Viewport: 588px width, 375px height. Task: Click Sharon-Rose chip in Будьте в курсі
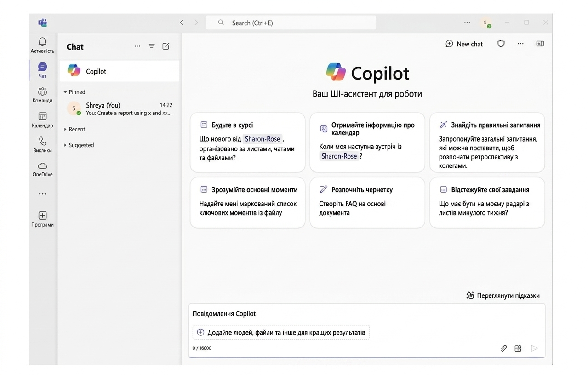[x=262, y=139]
